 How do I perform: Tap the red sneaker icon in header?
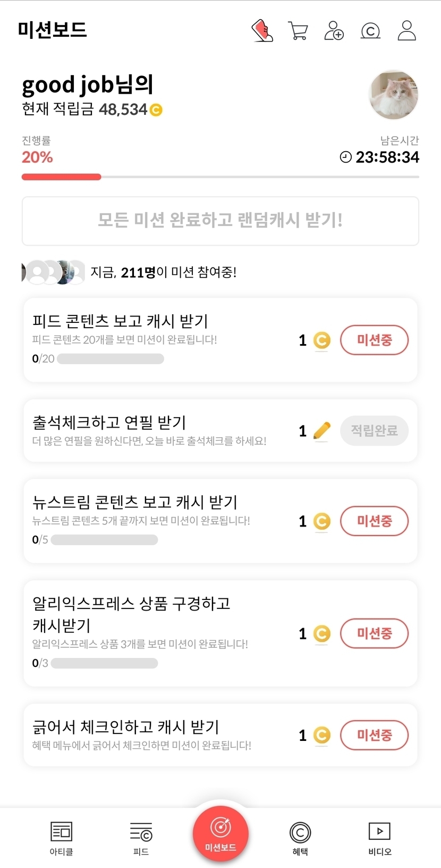tap(262, 30)
